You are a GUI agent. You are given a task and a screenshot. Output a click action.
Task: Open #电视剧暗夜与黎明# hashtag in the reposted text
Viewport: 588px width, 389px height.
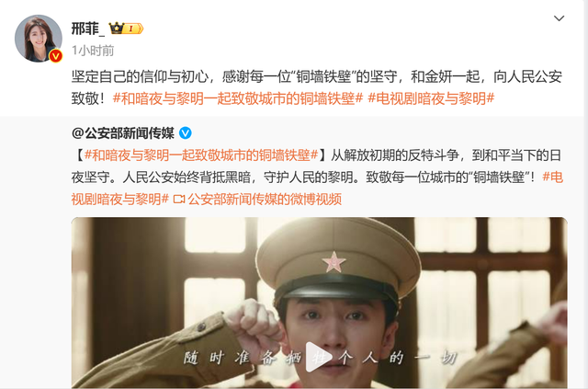click(317, 188)
